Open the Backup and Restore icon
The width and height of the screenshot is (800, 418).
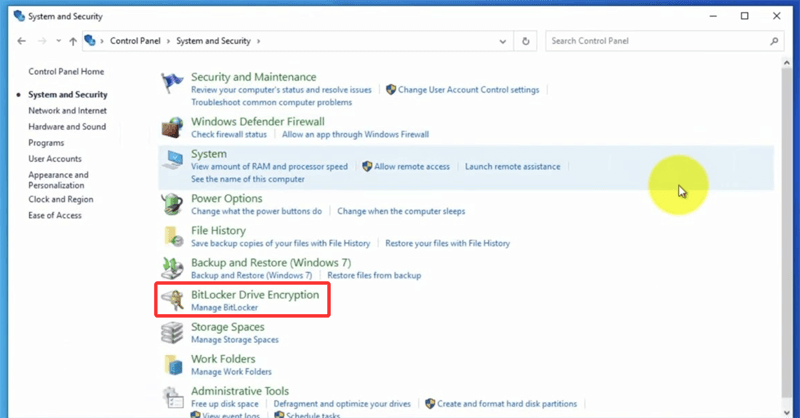[172, 268]
